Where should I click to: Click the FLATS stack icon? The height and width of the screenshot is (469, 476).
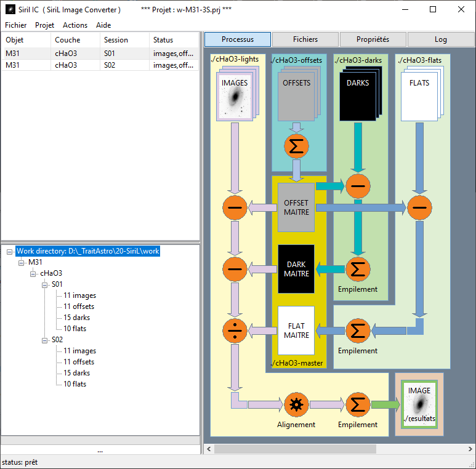422,94
